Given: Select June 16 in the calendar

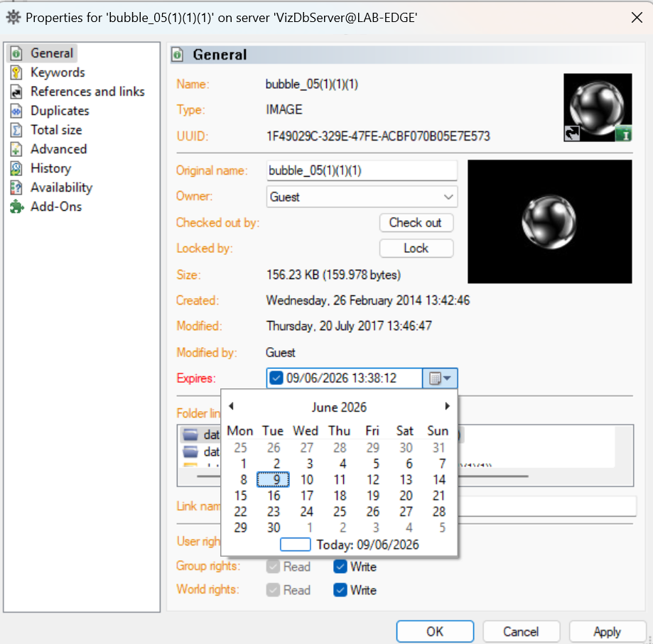Looking at the screenshot, I should pyautogui.click(x=273, y=496).
